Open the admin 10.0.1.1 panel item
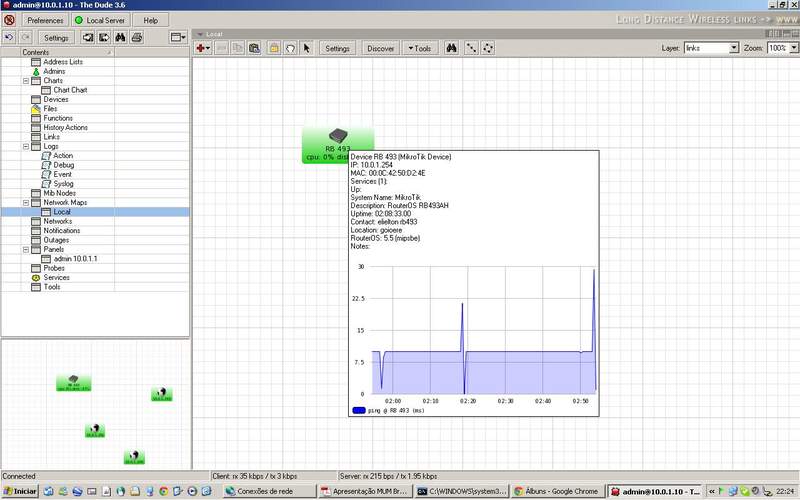The width and height of the screenshot is (800, 500). 75,259
